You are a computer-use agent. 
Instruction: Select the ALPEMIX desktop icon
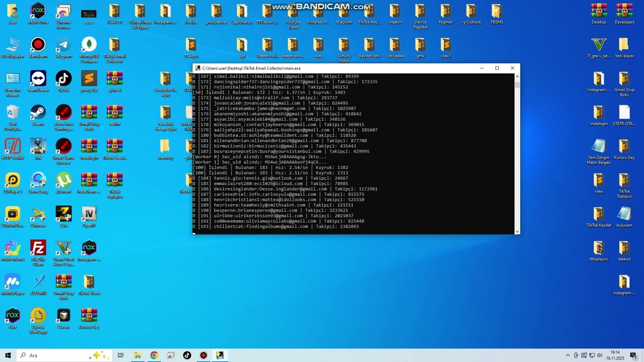[38, 285]
